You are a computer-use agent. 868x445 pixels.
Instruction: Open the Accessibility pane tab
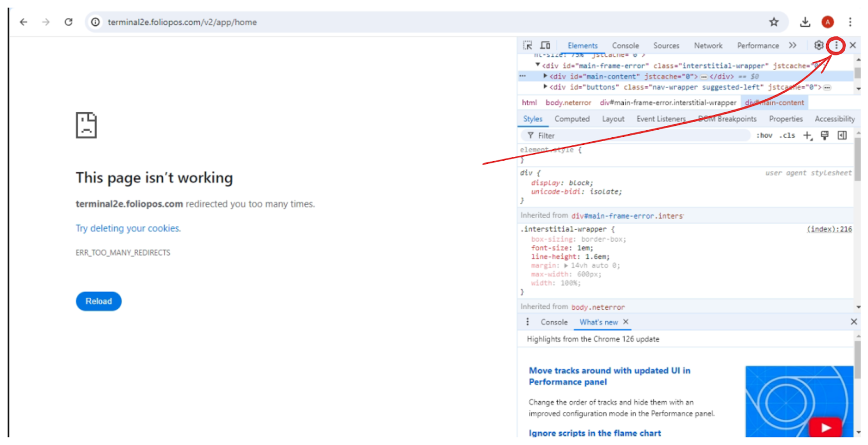click(x=834, y=119)
